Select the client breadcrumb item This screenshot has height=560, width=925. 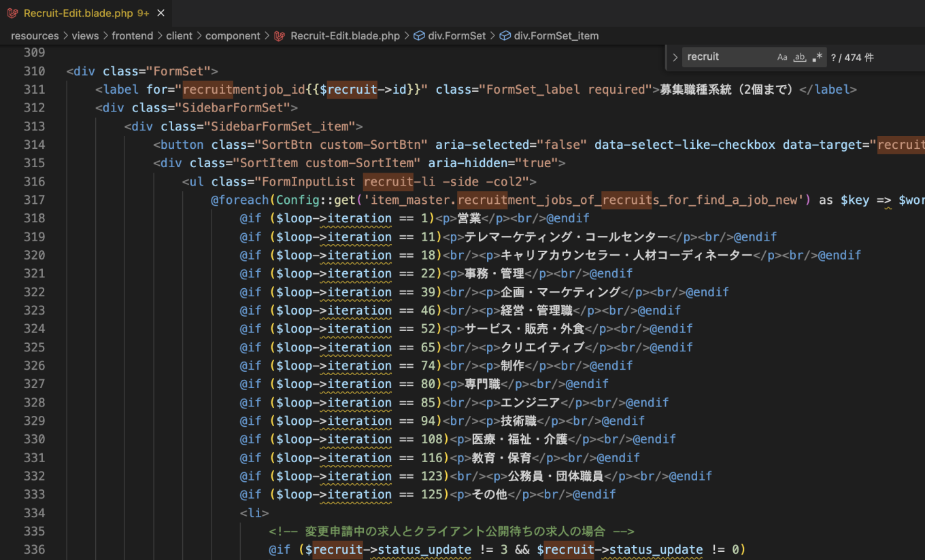[179, 35]
